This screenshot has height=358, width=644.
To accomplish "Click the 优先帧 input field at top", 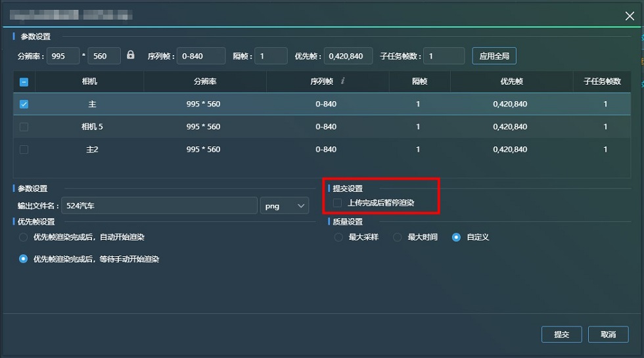I will pos(348,56).
